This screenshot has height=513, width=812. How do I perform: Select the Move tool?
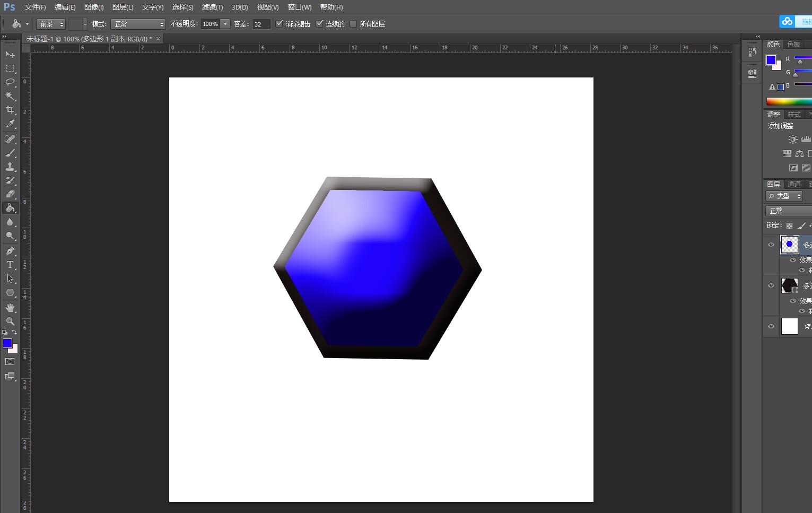click(10, 54)
